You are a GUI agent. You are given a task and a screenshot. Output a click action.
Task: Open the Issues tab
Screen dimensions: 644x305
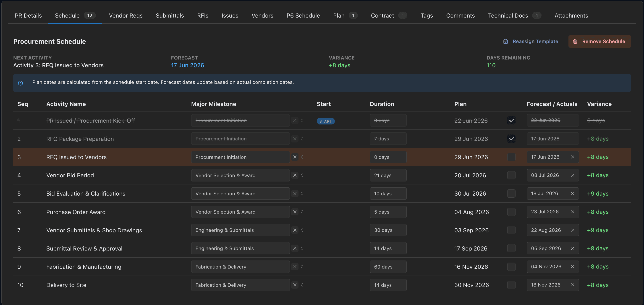click(x=230, y=16)
